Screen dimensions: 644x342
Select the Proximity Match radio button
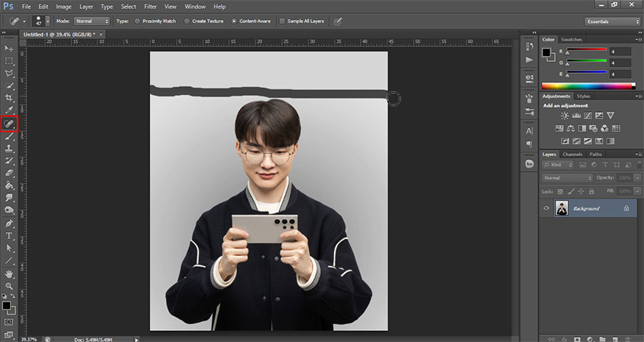pyautogui.click(x=137, y=21)
